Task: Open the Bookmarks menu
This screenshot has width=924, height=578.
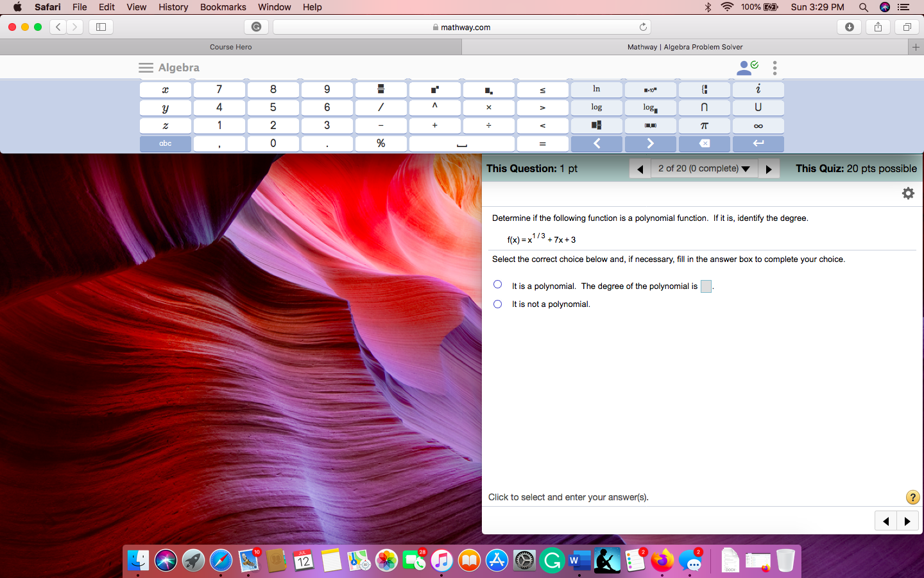Action: point(223,7)
